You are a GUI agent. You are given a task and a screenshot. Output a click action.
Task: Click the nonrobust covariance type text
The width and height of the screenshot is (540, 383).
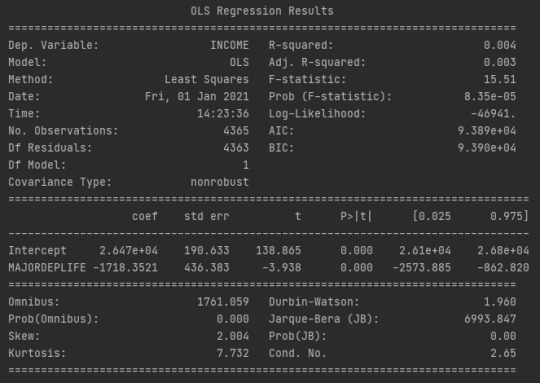220,182
